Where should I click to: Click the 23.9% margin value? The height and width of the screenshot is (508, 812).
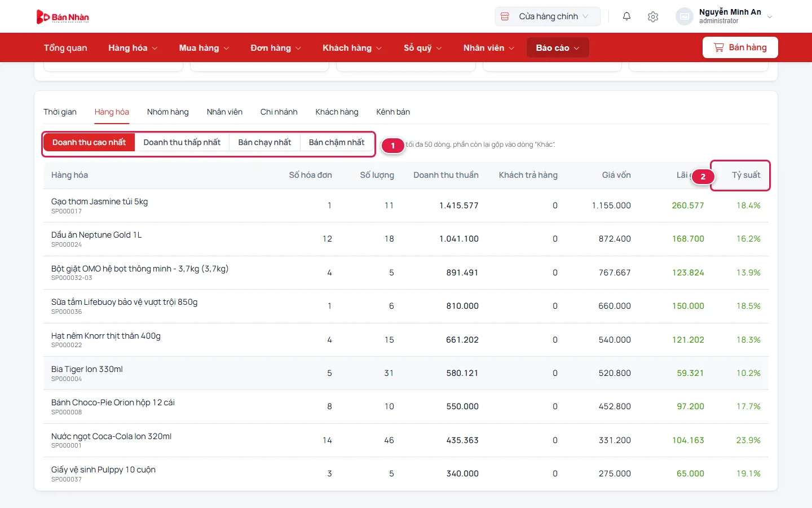(x=748, y=440)
